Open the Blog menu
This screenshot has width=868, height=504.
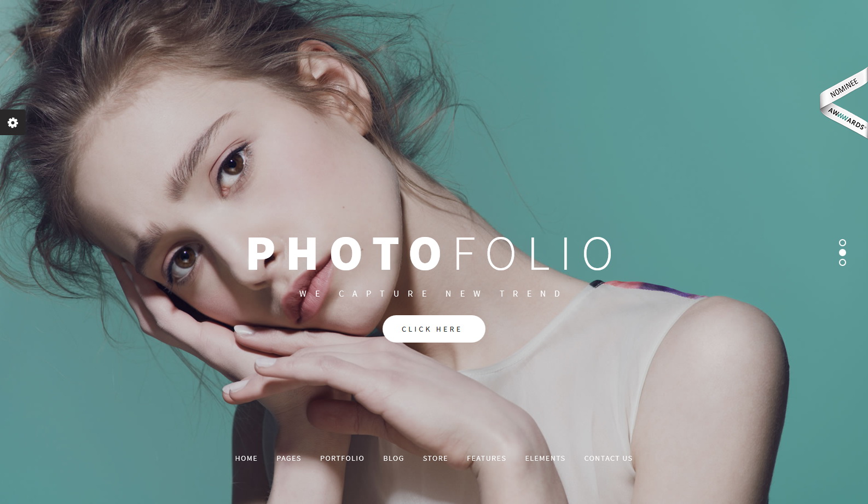tap(394, 459)
